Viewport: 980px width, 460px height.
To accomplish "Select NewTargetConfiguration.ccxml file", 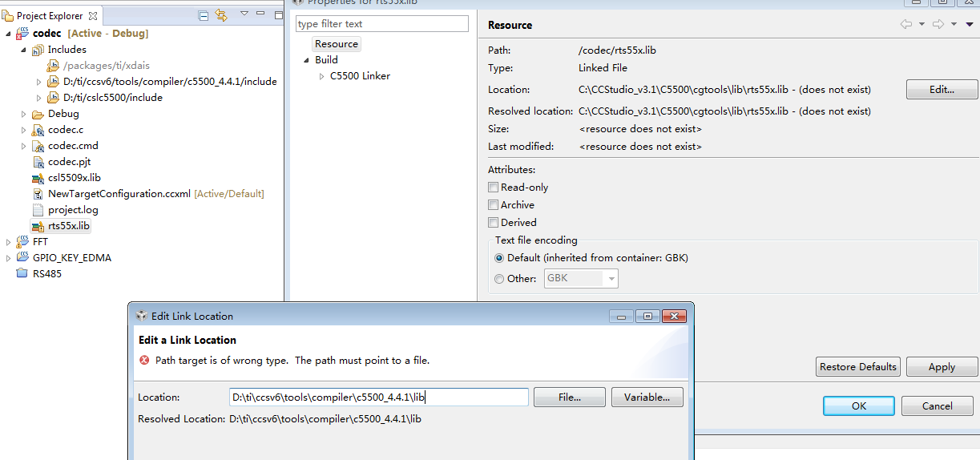I will [x=119, y=194].
